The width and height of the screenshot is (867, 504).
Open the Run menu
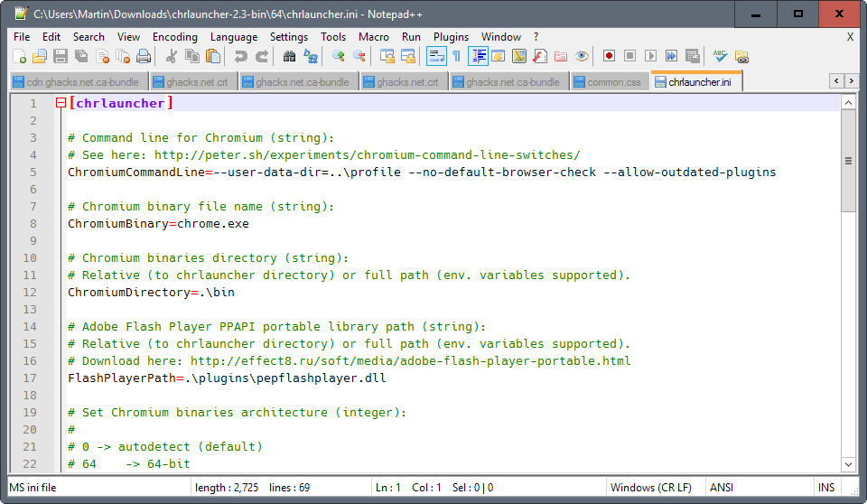(x=411, y=37)
